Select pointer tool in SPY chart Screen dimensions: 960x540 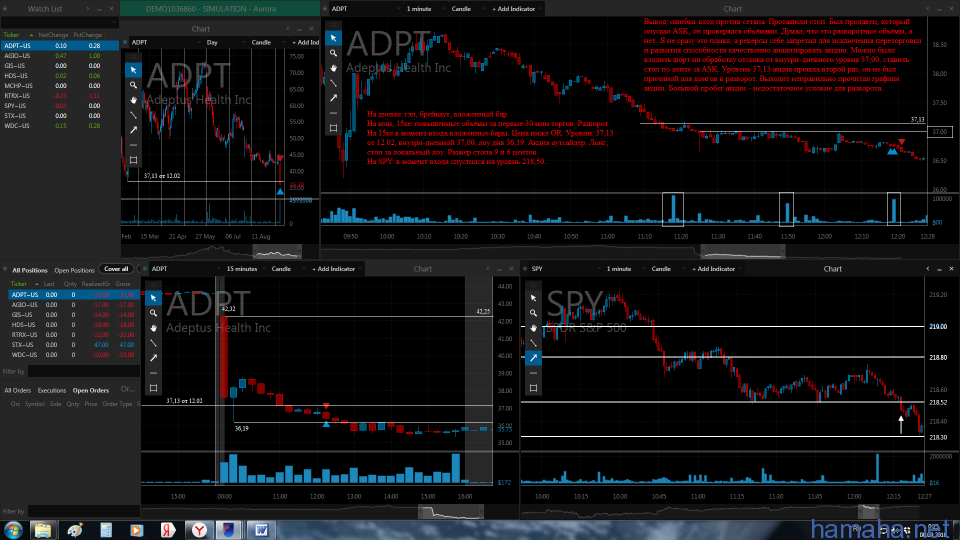pyautogui.click(x=533, y=298)
